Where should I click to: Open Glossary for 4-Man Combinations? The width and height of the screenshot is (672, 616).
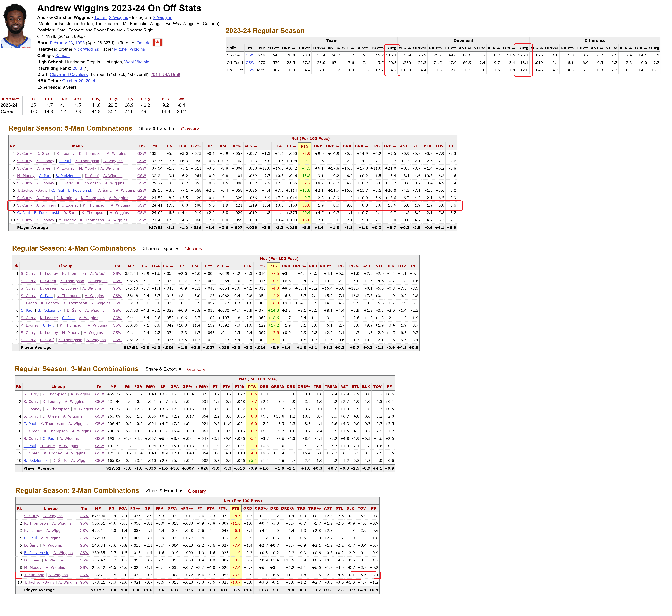193,249
